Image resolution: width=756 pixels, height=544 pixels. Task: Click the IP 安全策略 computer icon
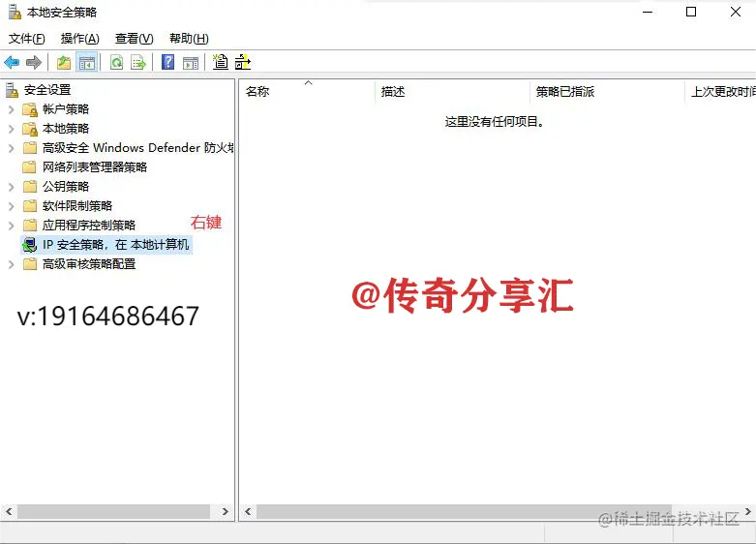click(29, 245)
